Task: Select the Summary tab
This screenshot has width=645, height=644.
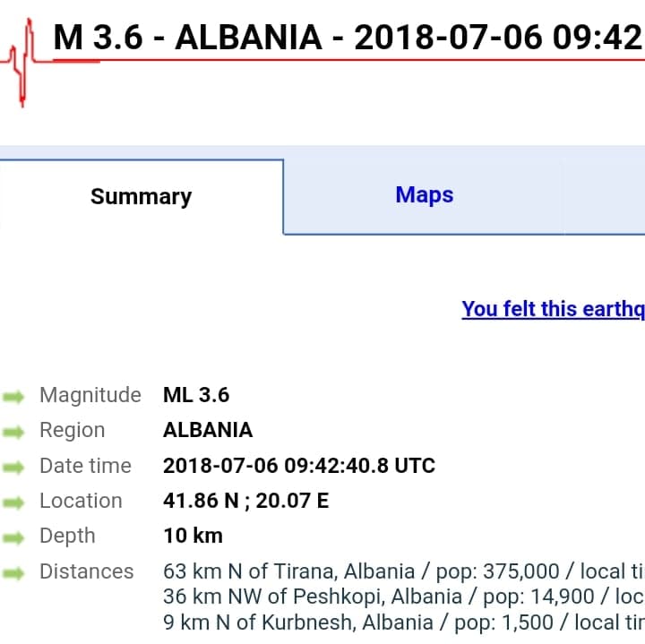Action: [x=142, y=197]
